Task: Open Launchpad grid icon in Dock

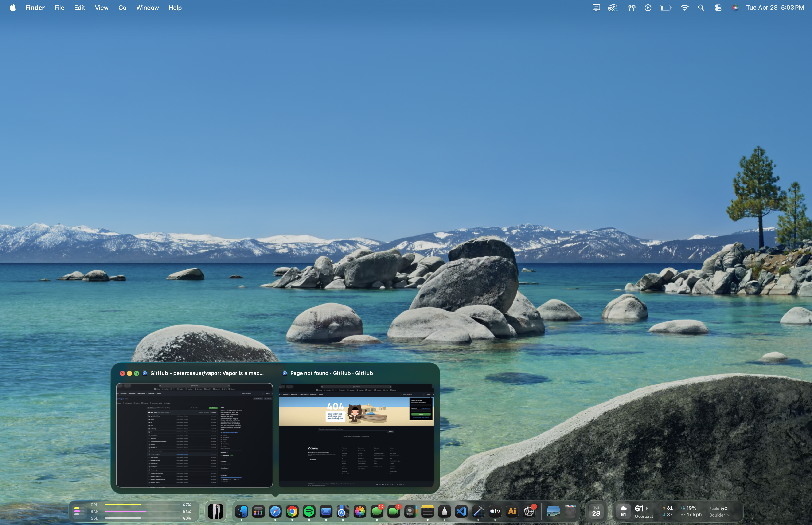Action: point(258,511)
